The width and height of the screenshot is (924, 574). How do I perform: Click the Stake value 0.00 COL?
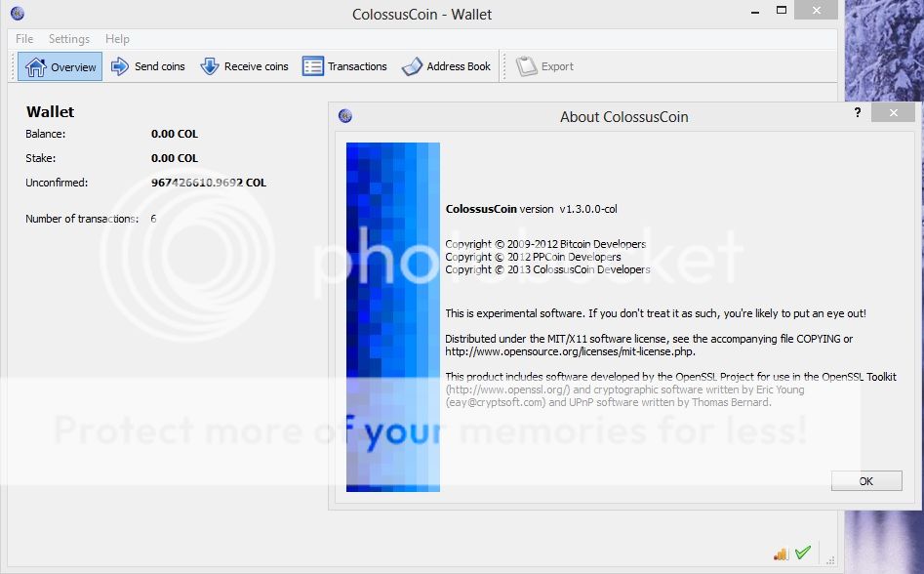[x=175, y=158]
